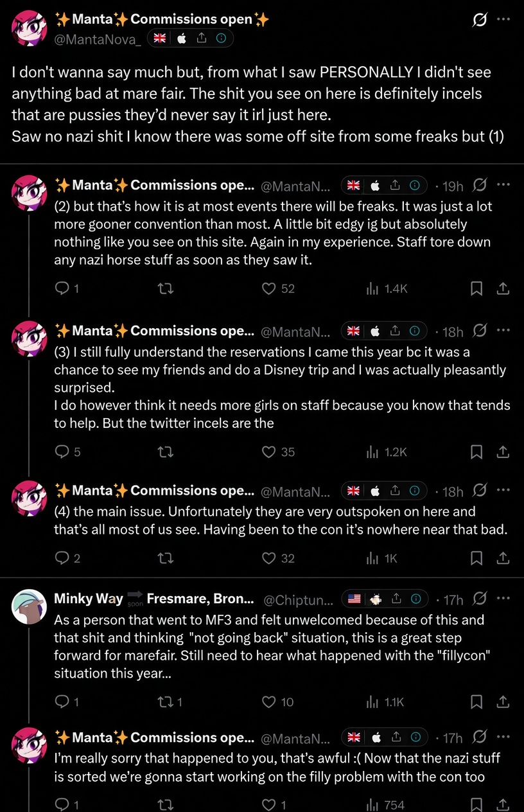Bookmark tweet (2) about gooner convention
This screenshot has height=812, width=524.
pos(476,289)
